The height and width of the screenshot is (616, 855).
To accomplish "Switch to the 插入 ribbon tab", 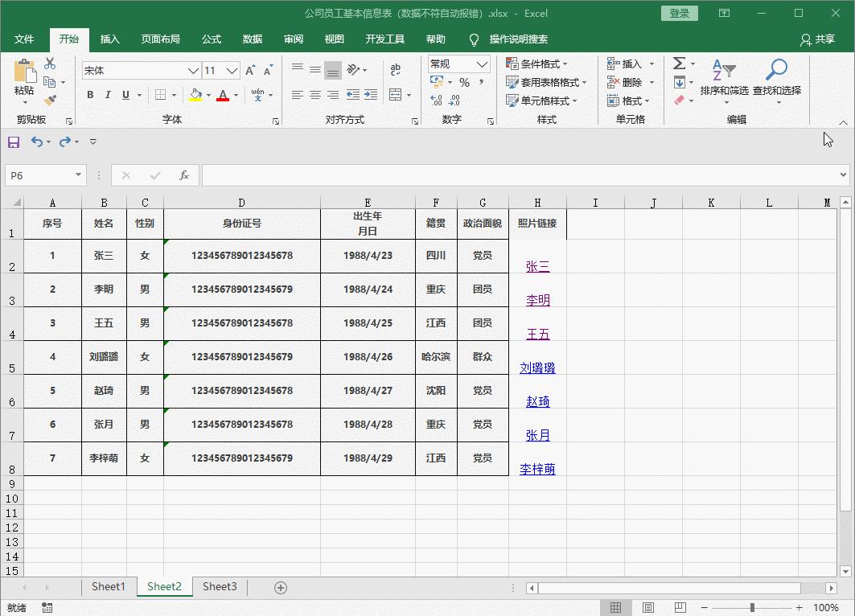I will (x=109, y=38).
